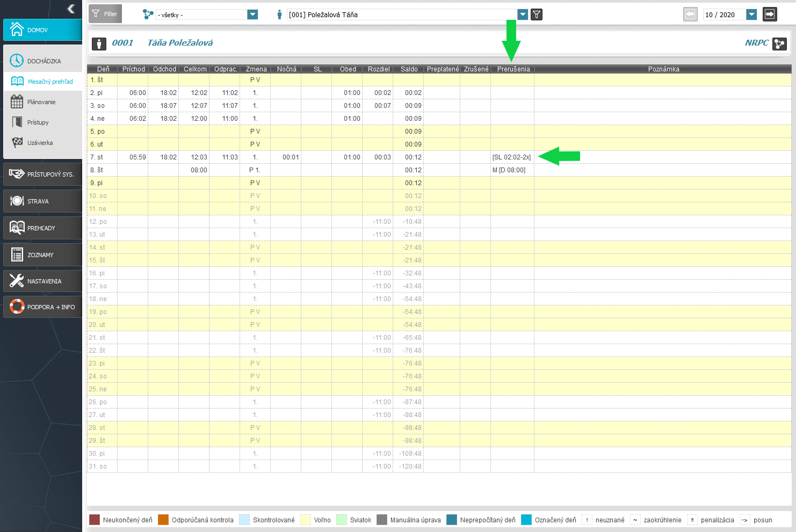Click the PODPORA + INFO lifebuoy icon
Screen dimensions: 796x532
(x=17, y=307)
